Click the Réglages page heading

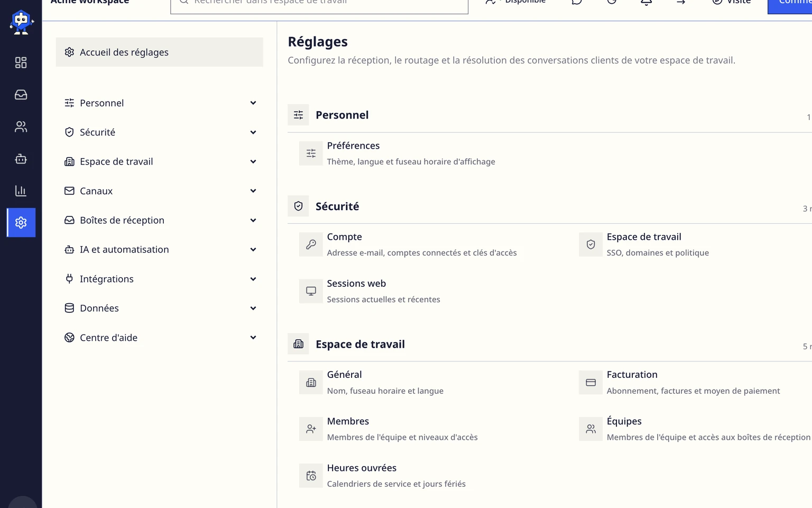(x=318, y=42)
